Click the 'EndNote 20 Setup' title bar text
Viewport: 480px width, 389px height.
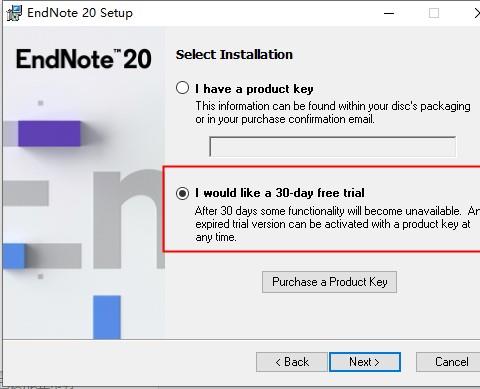coord(80,13)
